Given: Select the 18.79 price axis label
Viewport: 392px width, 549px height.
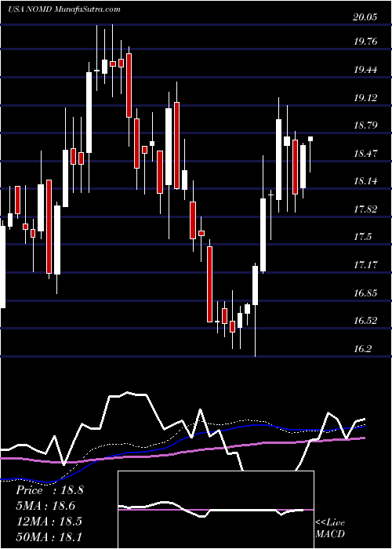Looking at the screenshot, I should pyautogui.click(x=365, y=125).
